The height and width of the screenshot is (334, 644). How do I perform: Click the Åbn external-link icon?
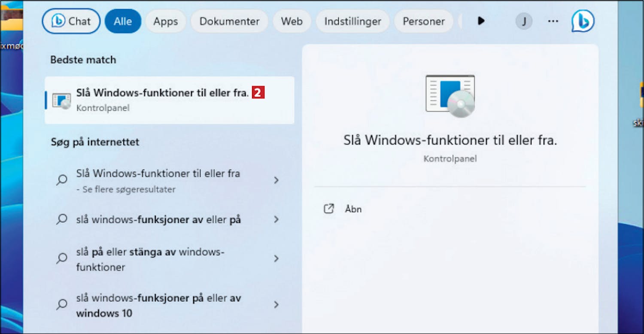click(x=328, y=209)
